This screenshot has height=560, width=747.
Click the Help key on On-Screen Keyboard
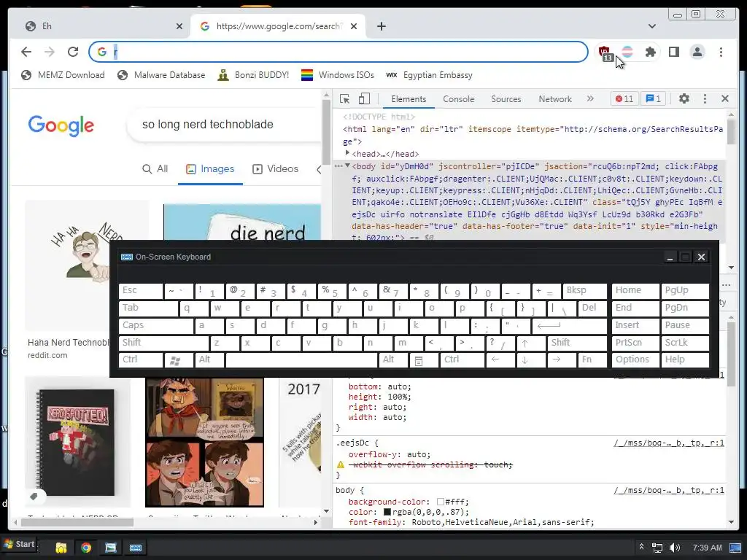[x=684, y=360]
